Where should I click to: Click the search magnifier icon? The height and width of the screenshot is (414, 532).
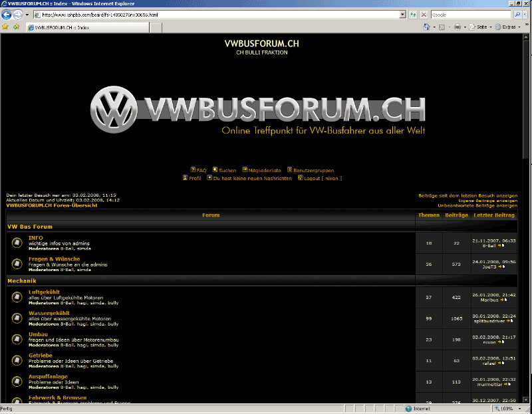pos(518,15)
